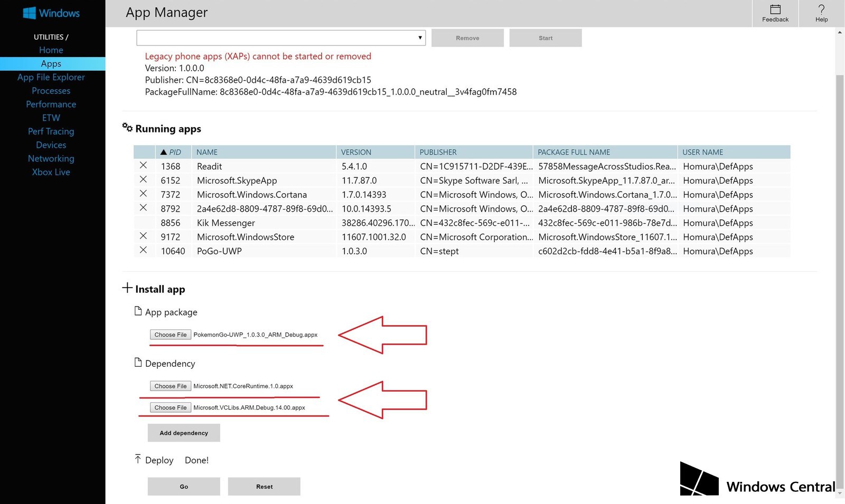845x504 pixels.
Task: Choose File for the app package
Action: [x=171, y=335]
